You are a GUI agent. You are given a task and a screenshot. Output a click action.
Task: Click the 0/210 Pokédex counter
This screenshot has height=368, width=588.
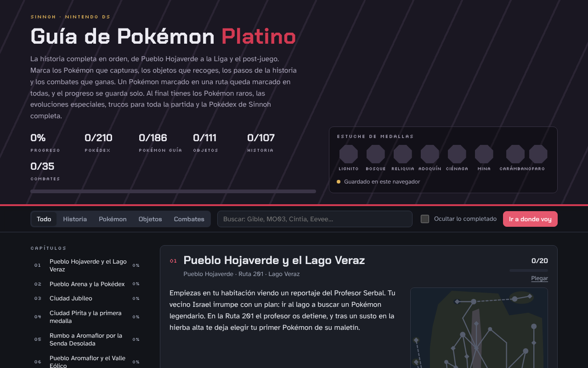98,142
